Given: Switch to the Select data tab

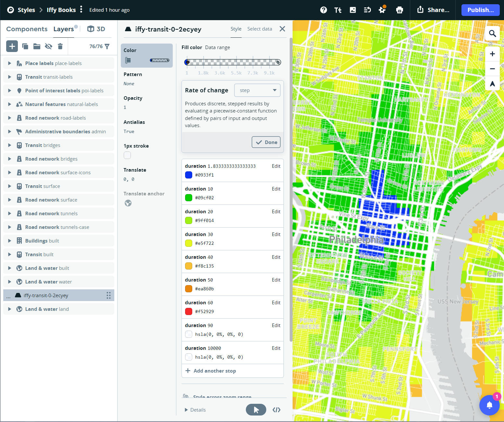Looking at the screenshot, I should click(x=259, y=29).
